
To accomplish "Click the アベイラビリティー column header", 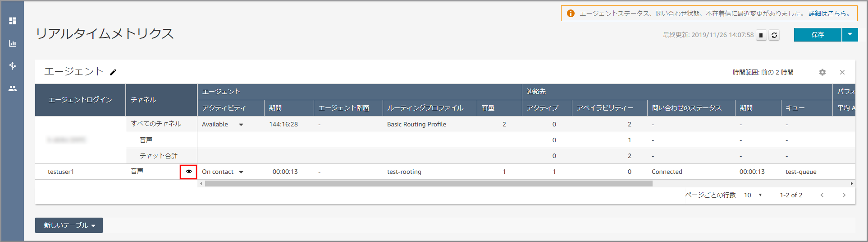I will [x=609, y=108].
